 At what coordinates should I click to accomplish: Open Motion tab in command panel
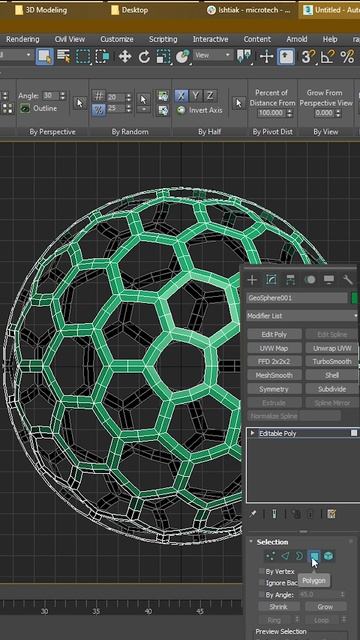click(x=310, y=280)
